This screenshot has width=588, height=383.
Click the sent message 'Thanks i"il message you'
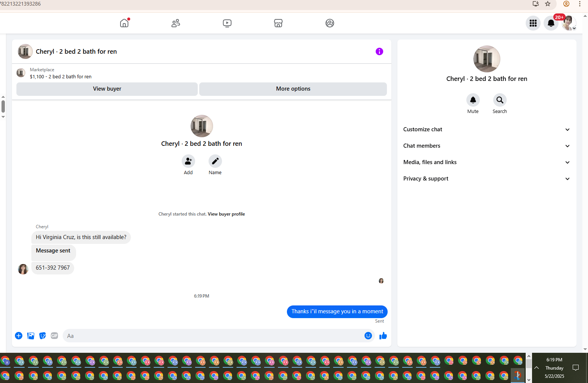[x=337, y=312]
